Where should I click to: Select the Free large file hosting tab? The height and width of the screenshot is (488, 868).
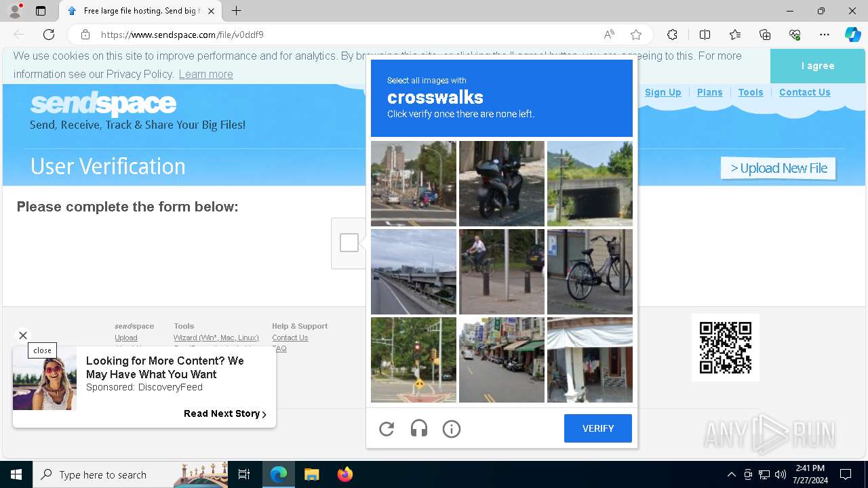pos(140,11)
